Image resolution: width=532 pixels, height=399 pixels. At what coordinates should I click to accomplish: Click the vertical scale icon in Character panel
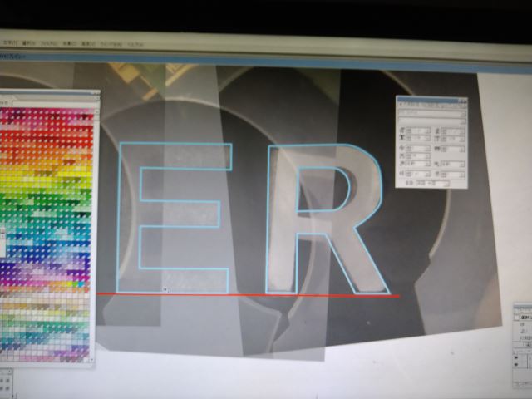point(401,149)
